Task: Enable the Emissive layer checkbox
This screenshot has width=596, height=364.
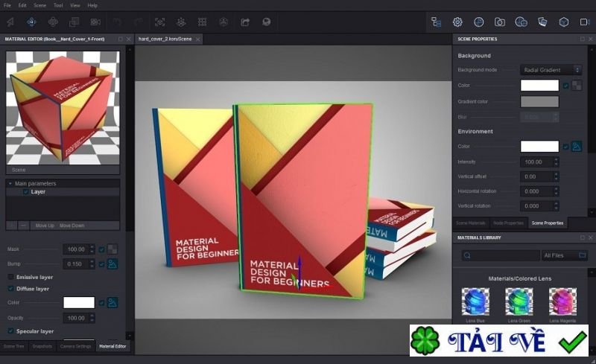Action: [x=10, y=277]
